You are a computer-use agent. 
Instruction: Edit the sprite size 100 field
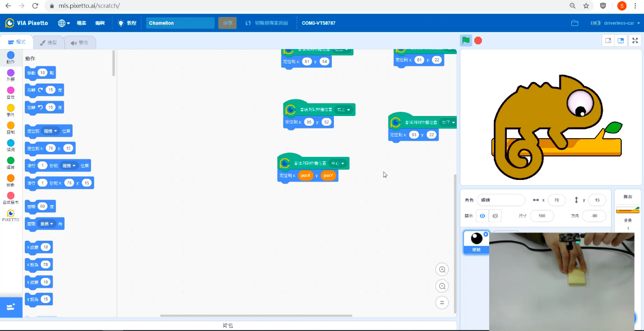pyautogui.click(x=542, y=216)
